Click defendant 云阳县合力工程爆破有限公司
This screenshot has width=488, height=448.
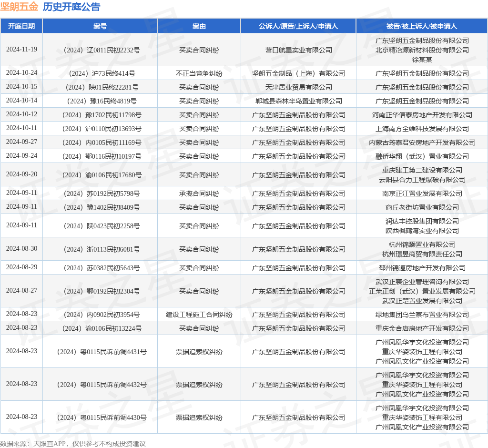422,180
